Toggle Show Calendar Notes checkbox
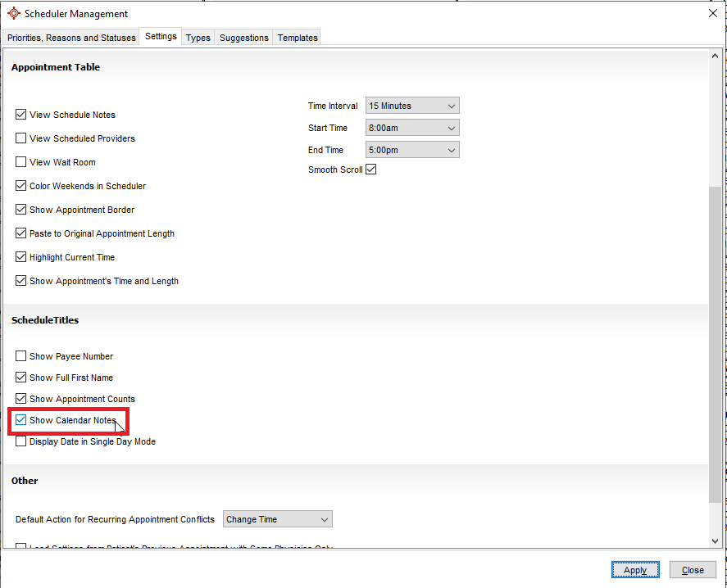The image size is (727, 588). coord(21,420)
